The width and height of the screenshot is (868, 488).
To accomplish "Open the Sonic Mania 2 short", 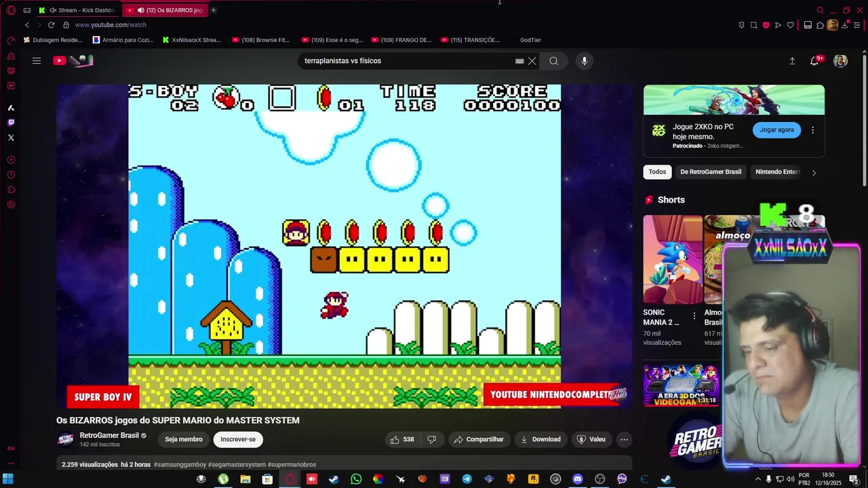I will (673, 259).
